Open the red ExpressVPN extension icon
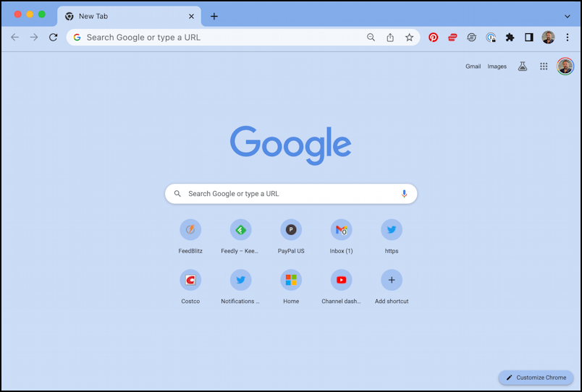This screenshot has width=582, height=392. (452, 37)
